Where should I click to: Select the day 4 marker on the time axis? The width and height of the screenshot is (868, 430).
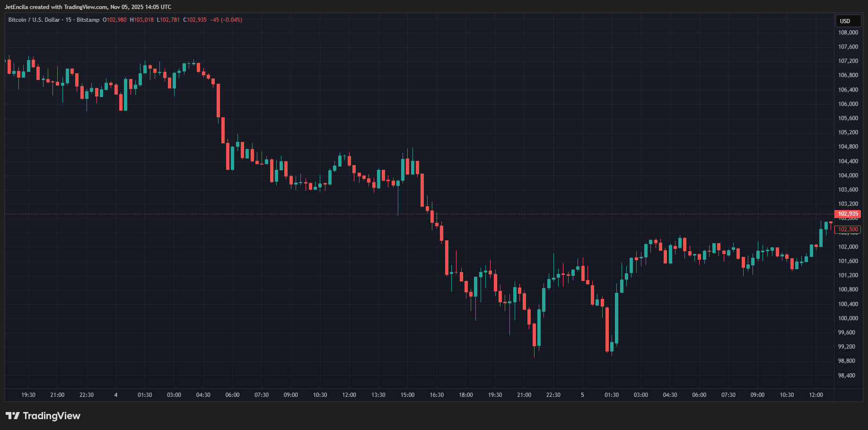(x=116, y=395)
